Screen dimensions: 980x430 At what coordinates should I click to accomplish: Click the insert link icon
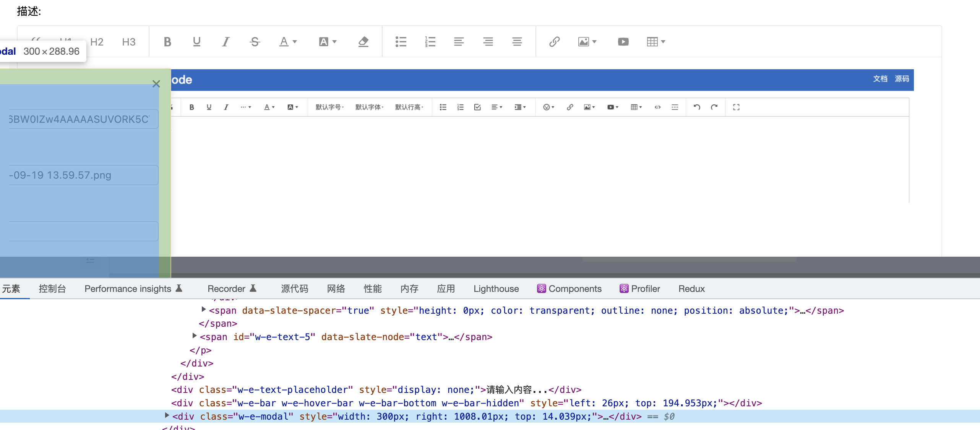pyautogui.click(x=554, y=42)
